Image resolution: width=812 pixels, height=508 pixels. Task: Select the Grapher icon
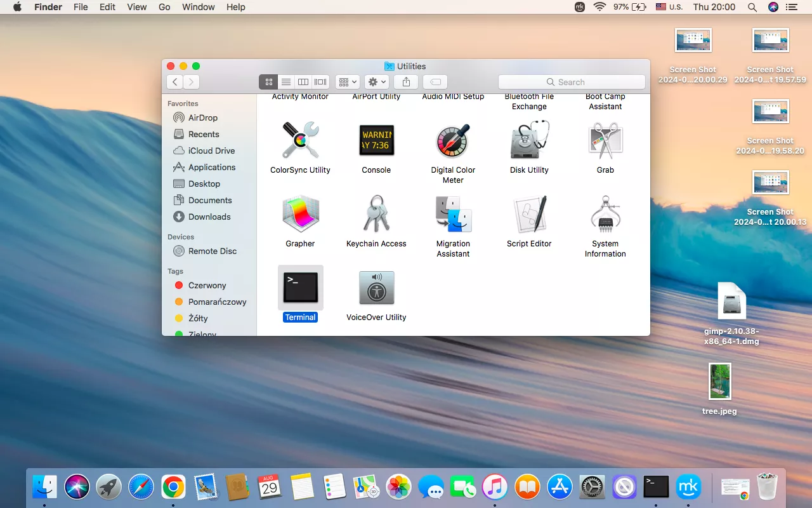point(300,215)
